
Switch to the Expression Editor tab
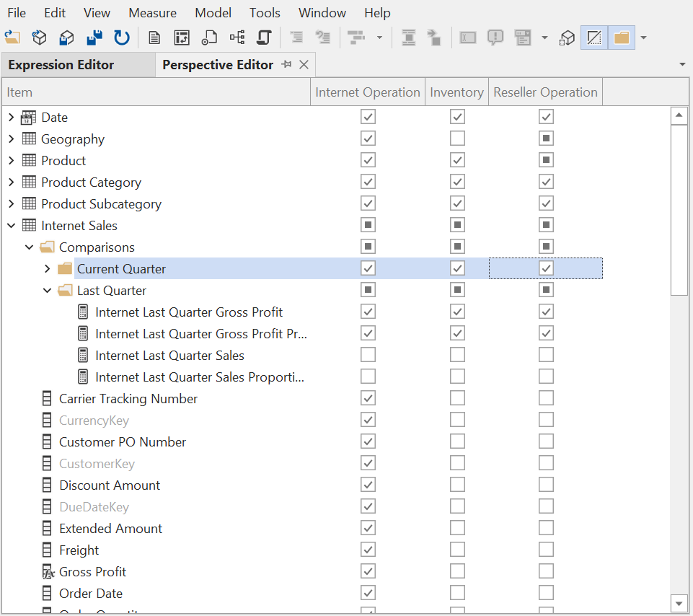[x=61, y=64]
